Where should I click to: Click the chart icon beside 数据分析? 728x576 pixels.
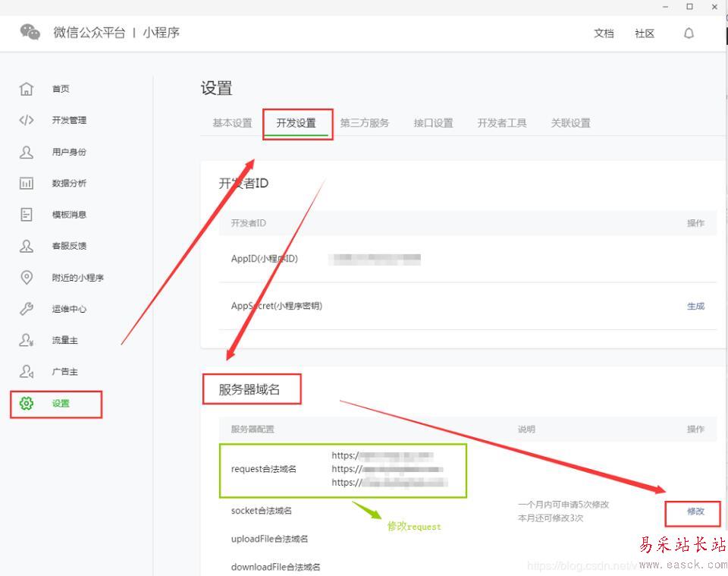27,184
